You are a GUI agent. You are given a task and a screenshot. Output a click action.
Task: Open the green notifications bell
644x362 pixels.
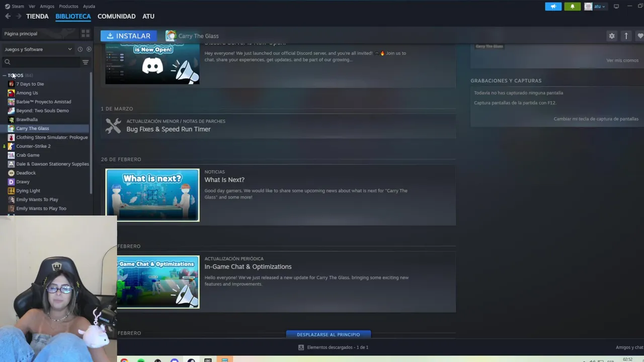(x=572, y=7)
